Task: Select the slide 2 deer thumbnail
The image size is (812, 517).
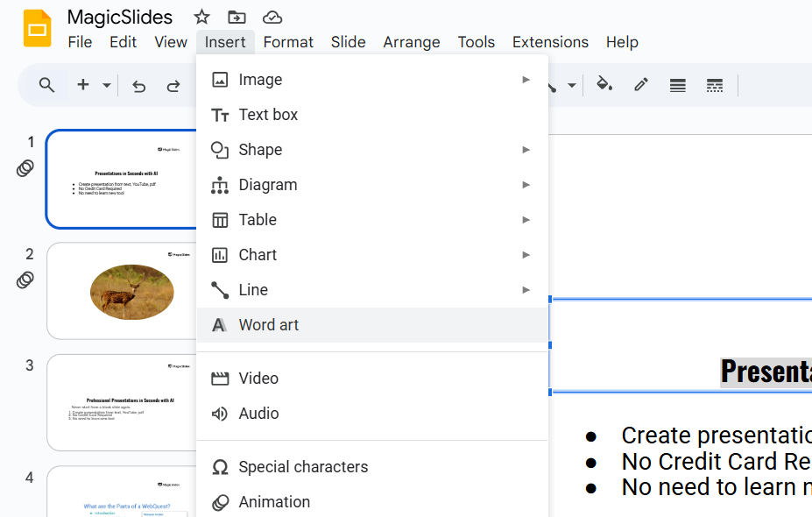Action: pos(123,291)
